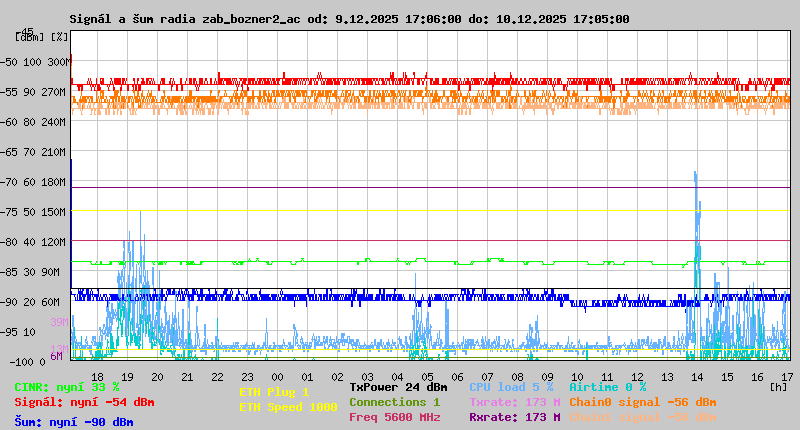The image size is (800, 430).
Task: Click the '90M' axis label
Action: pyautogui.click(x=51, y=272)
